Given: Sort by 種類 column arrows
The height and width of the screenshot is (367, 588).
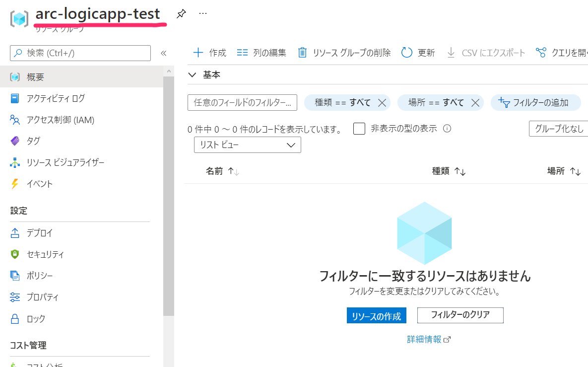Looking at the screenshot, I should [460, 171].
